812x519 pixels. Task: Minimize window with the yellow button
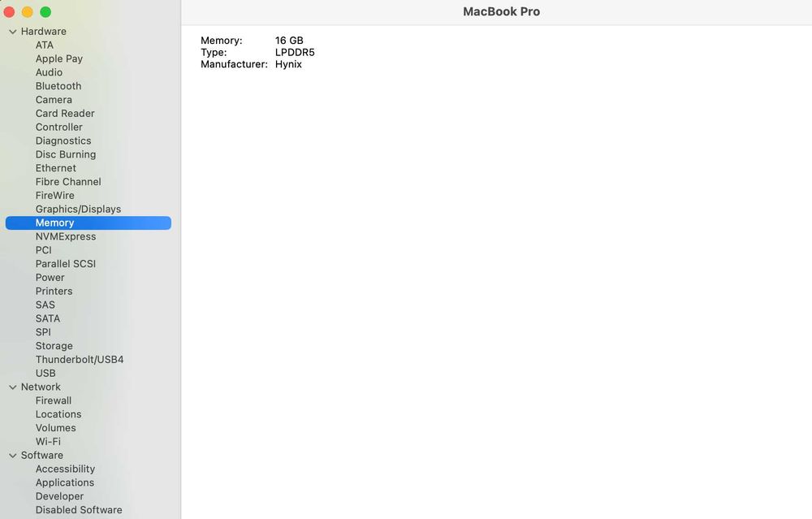(x=28, y=12)
